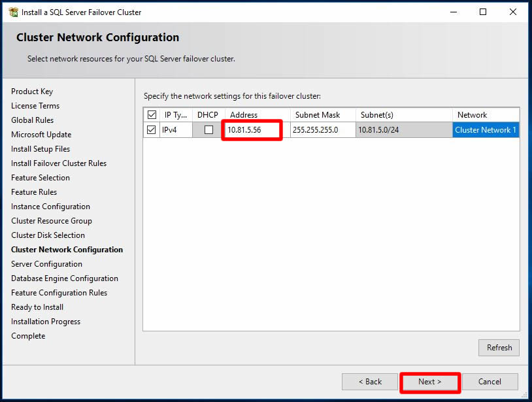
Task: Select Instance Configuration in the step list
Action: pyautogui.click(x=50, y=207)
